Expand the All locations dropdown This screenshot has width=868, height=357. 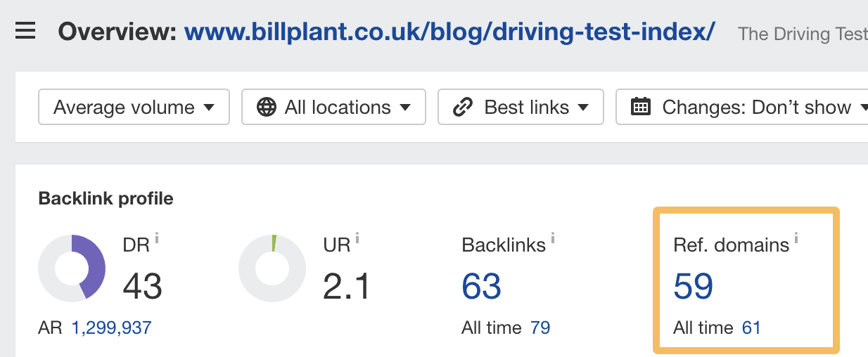click(333, 108)
